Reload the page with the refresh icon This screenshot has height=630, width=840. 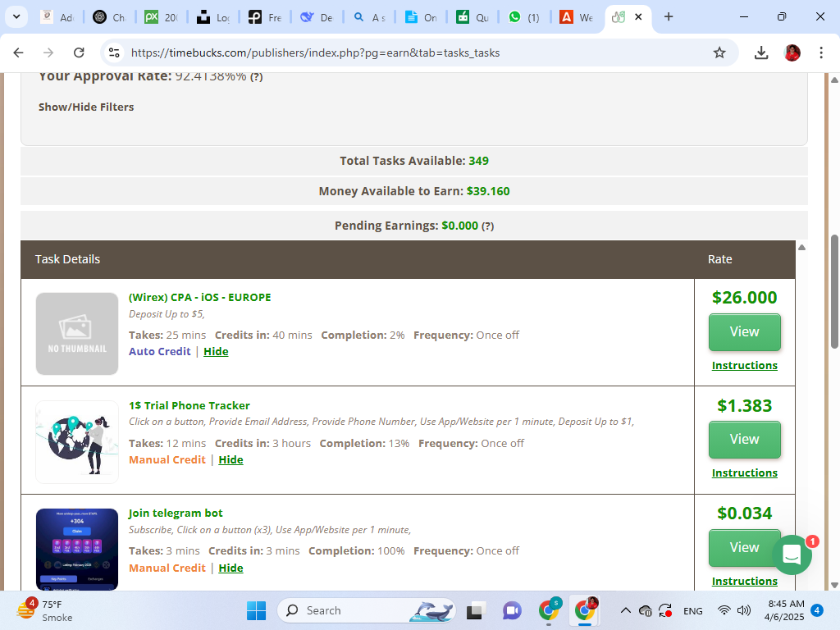pos(79,52)
